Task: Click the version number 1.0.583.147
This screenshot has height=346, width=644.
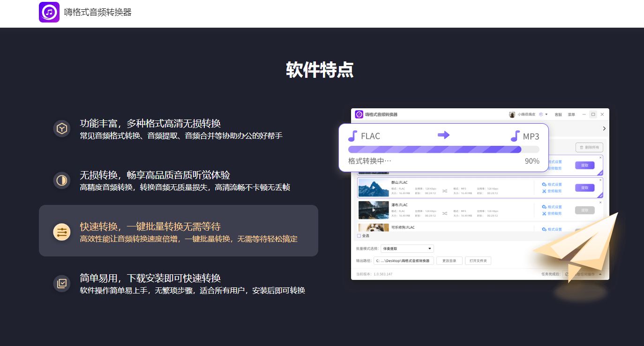Action: (x=383, y=274)
